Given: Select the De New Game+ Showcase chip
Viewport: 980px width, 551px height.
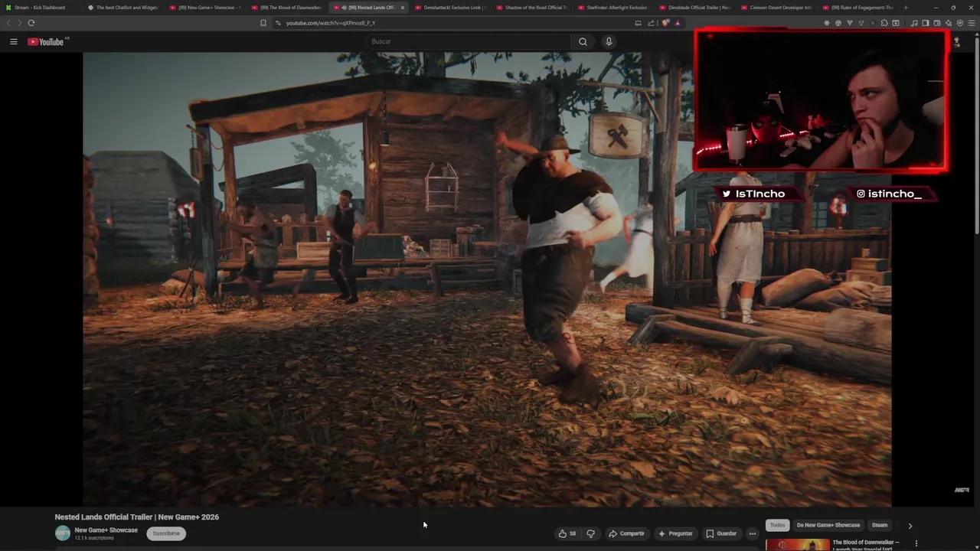Looking at the screenshot, I should (828, 525).
